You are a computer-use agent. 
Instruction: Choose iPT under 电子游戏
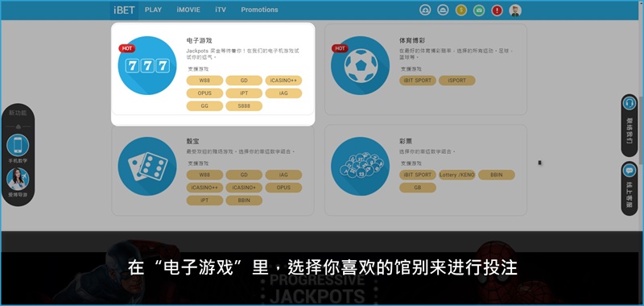(244, 93)
